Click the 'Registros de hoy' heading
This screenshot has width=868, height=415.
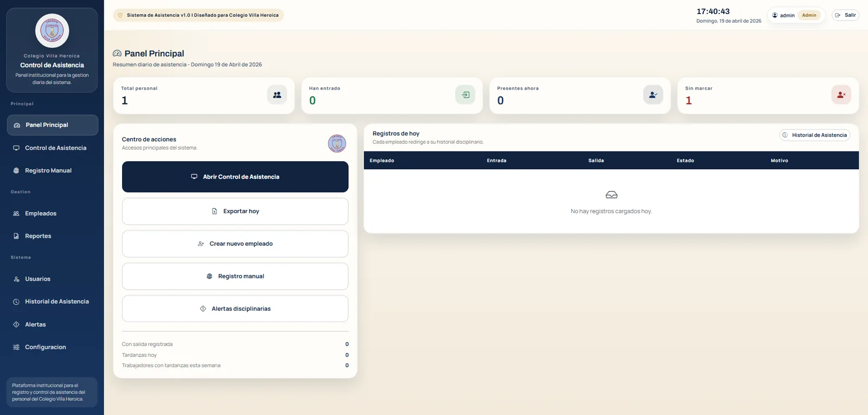pyautogui.click(x=396, y=133)
